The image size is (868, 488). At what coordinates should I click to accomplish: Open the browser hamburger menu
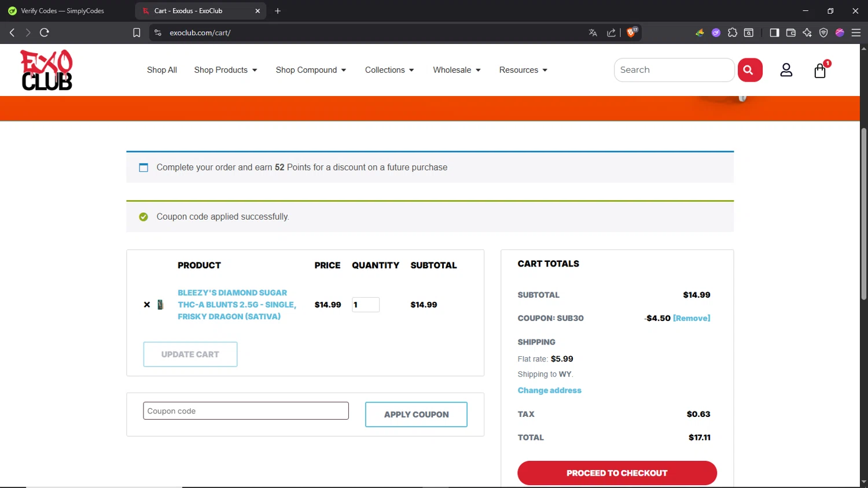pos(856,33)
